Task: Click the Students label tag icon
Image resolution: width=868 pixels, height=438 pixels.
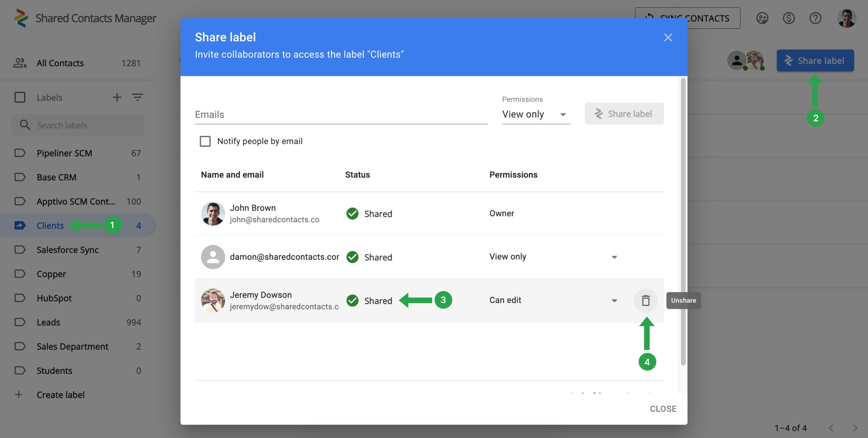Action: point(20,370)
